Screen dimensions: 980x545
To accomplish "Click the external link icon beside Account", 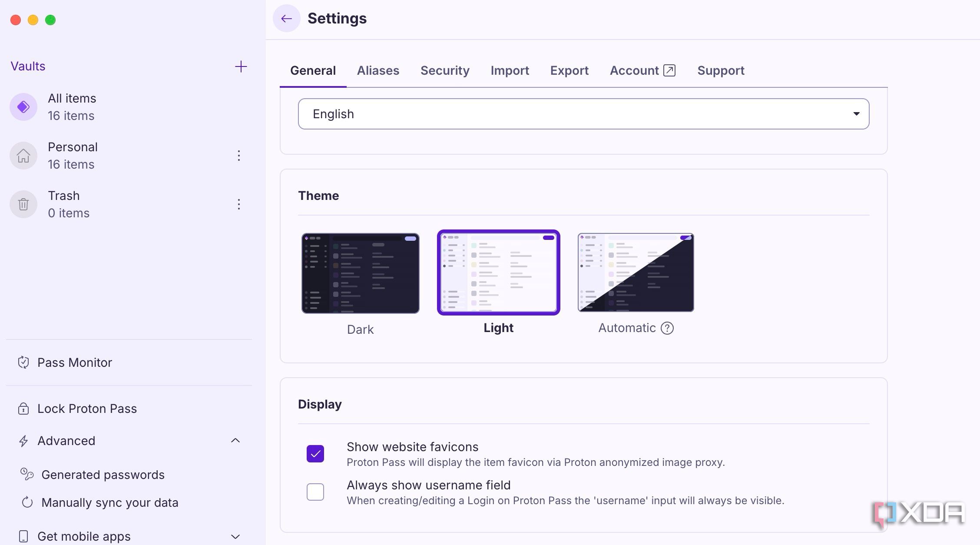I will pos(669,70).
